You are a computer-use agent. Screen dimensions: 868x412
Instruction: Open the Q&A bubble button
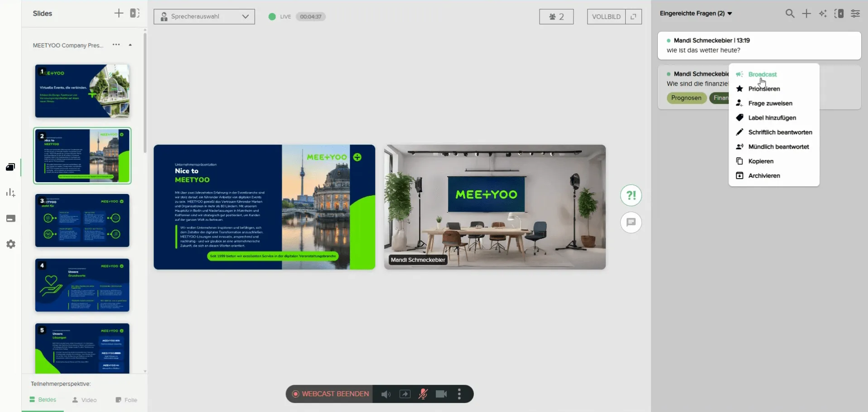pyautogui.click(x=631, y=195)
